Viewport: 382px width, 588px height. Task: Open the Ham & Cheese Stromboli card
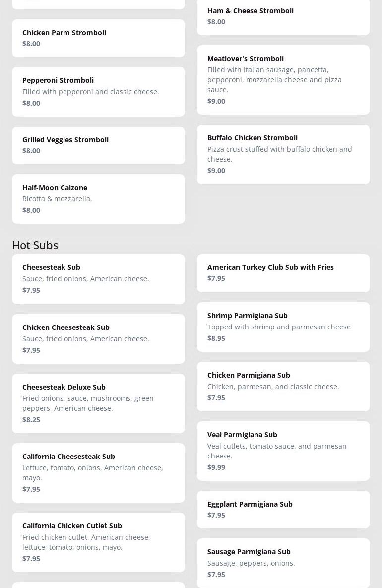coord(283,16)
